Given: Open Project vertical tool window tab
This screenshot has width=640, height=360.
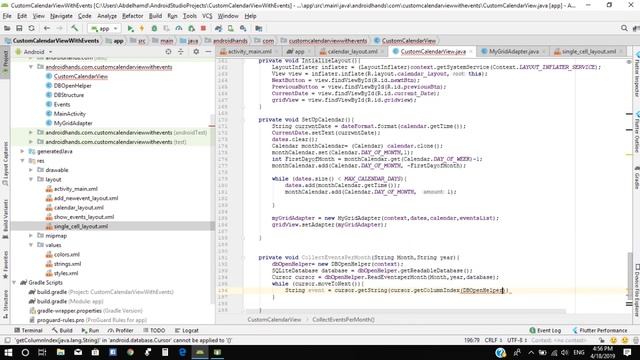Looking at the screenshot, I should point(5,61).
